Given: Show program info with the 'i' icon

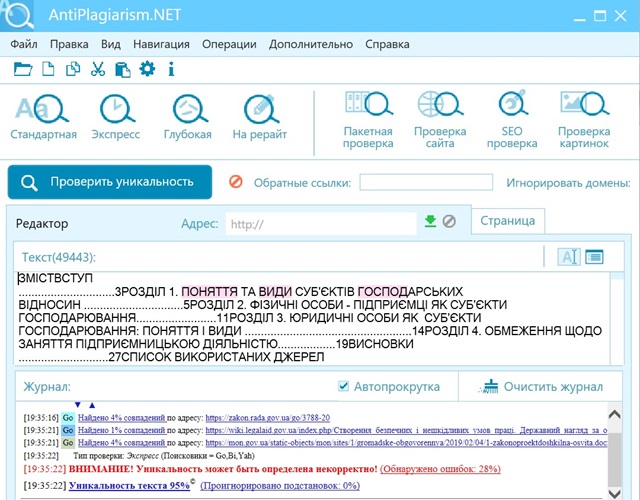Looking at the screenshot, I should pyautogui.click(x=171, y=69).
